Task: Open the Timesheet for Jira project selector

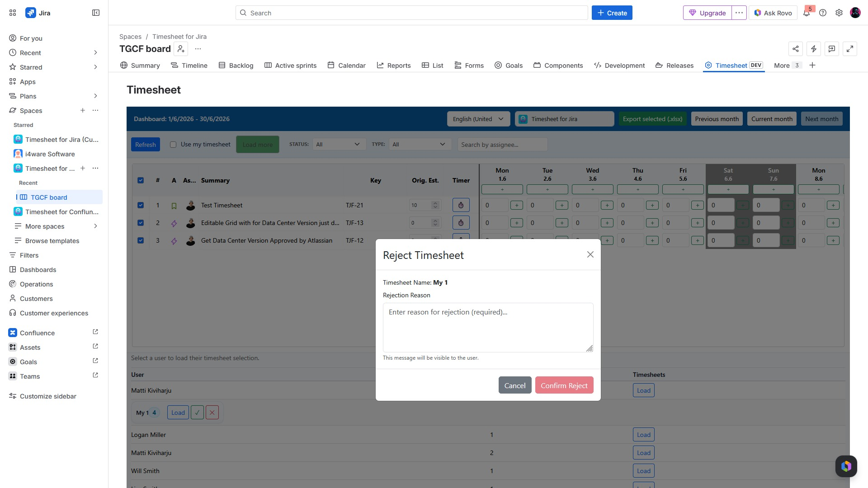Action: point(564,119)
